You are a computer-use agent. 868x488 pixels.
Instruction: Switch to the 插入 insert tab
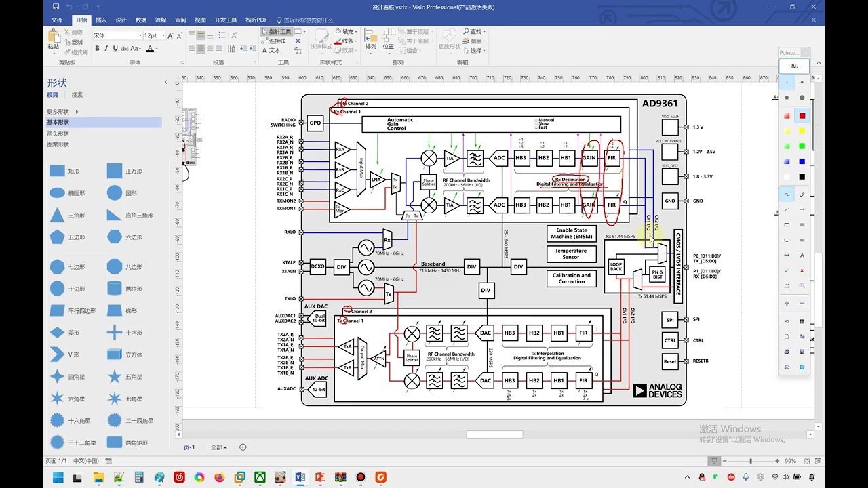click(x=101, y=20)
